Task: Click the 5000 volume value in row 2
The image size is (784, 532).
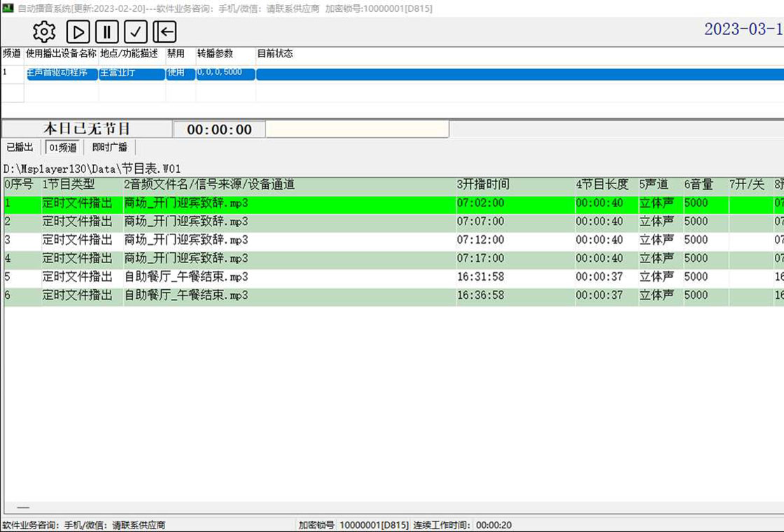Action: coord(696,221)
